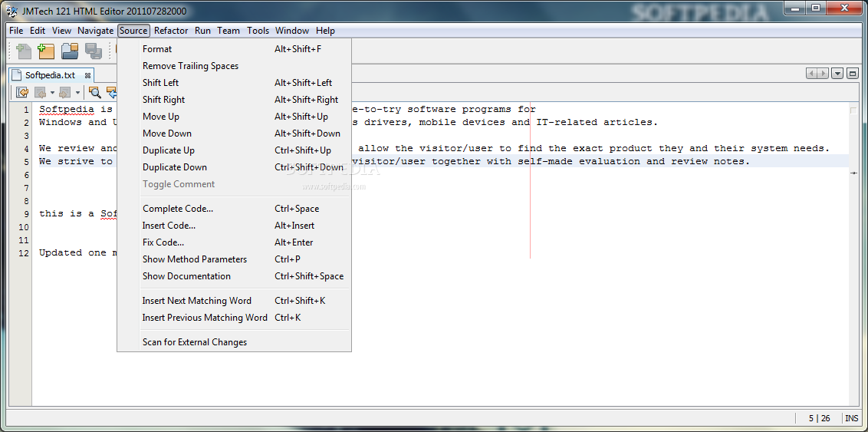Open the Help menu

click(x=325, y=31)
